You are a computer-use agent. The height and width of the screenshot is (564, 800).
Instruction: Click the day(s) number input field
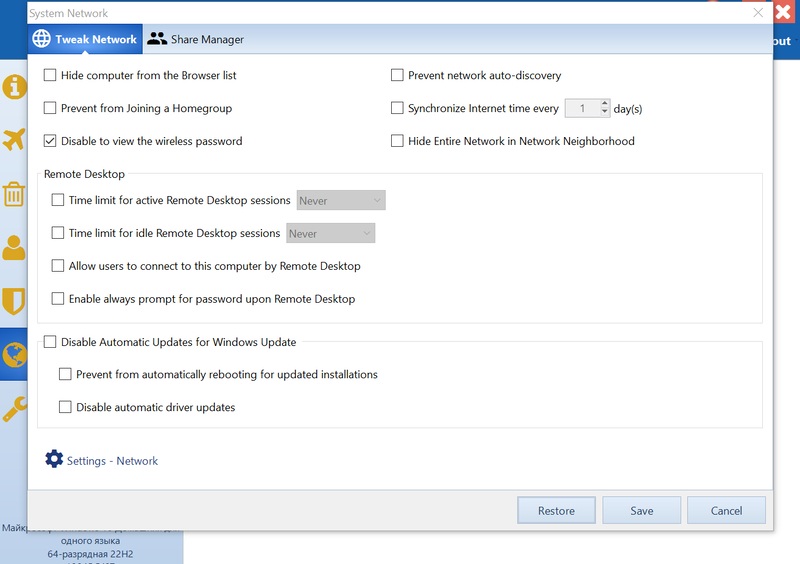pos(582,108)
